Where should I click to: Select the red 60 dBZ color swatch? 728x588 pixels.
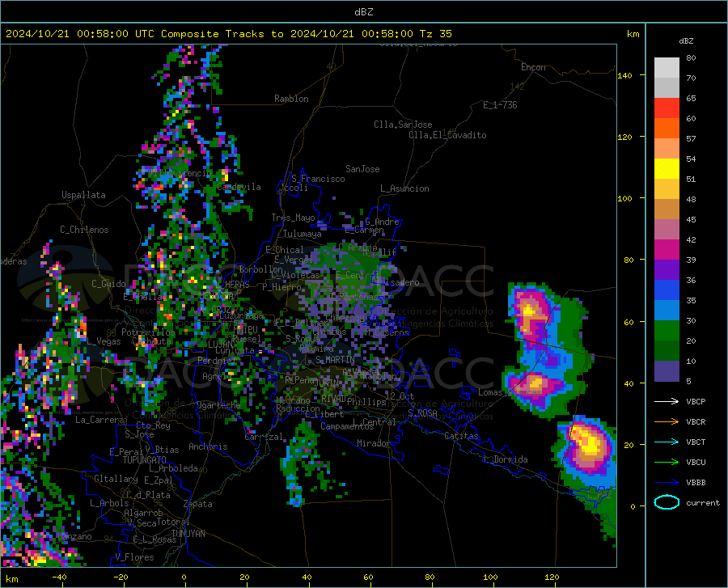tap(667, 108)
